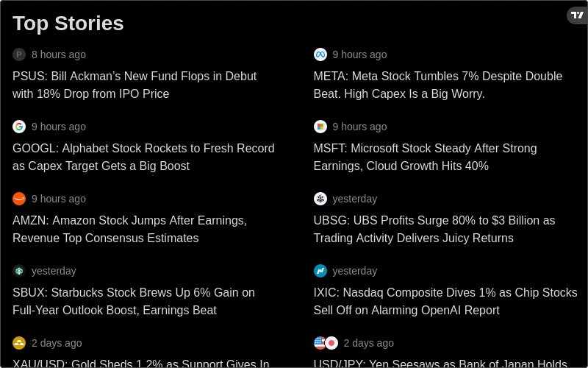Viewport: 588px width, 368px height.
Task: Click the USD/JPY flags icon
Action: pos(326,343)
